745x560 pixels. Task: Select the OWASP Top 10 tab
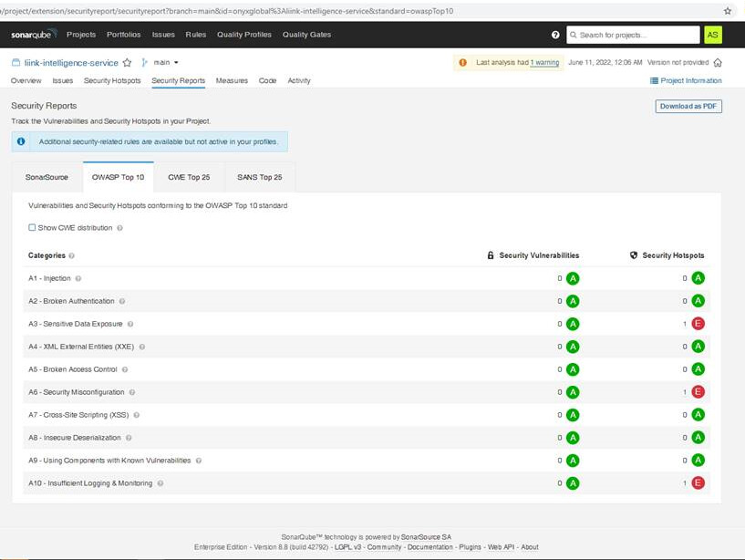[118, 177]
